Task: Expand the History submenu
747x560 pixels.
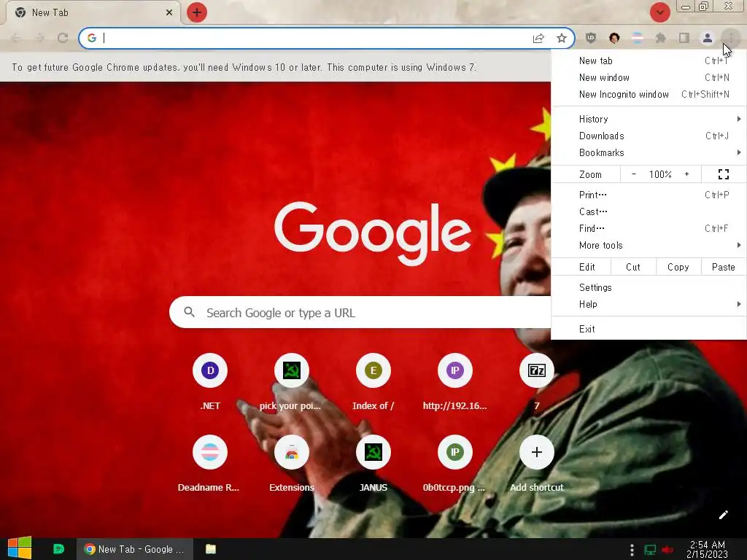Action: (x=649, y=119)
